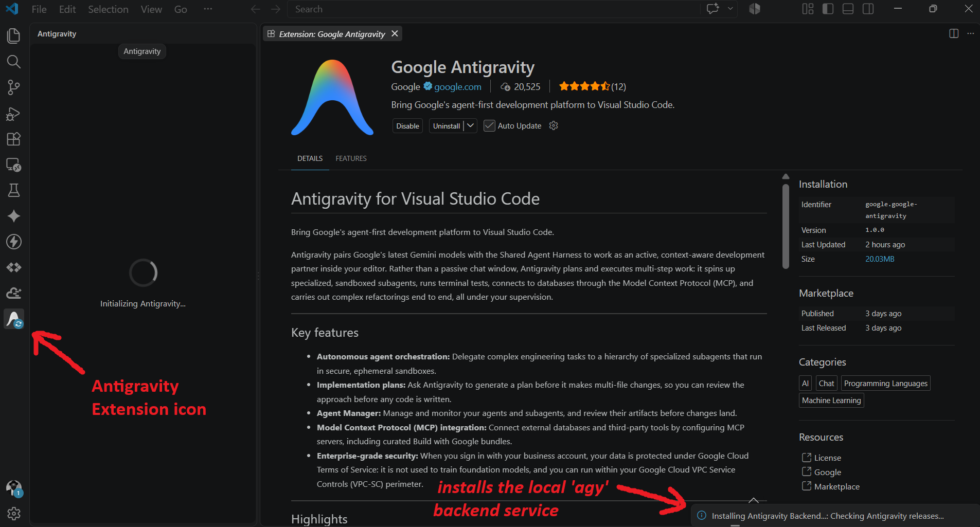980x527 pixels.
Task: Open the Selection menu
Action: point(108,9)
